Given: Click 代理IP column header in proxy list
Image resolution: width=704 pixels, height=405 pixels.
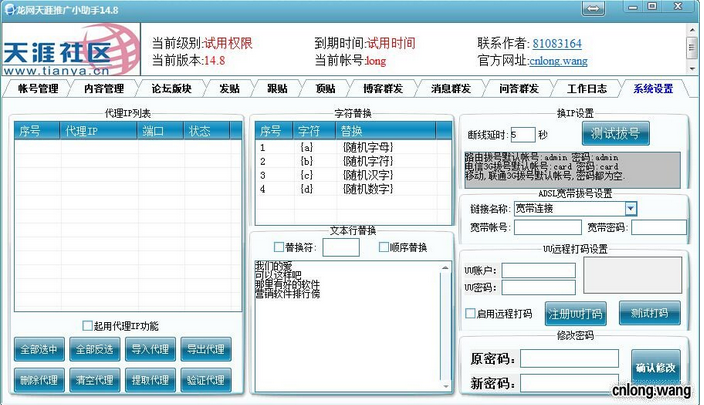Looking at the screenshot, I should point(98,131).
